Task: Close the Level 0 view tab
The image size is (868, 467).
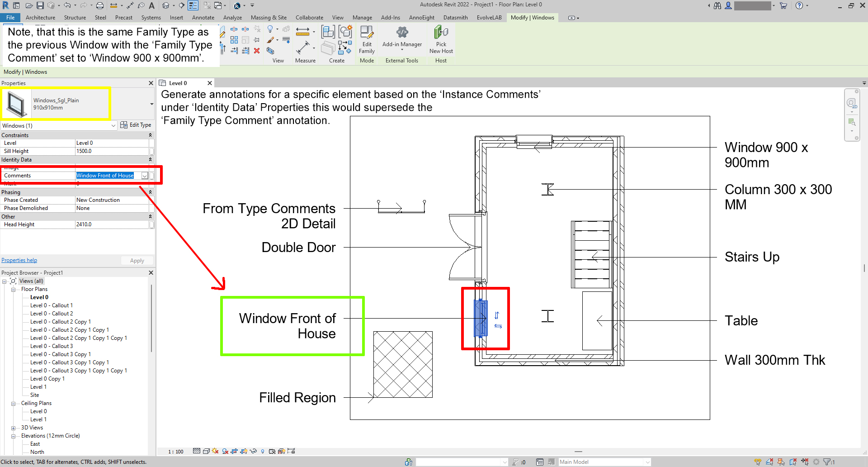Action: click(209, 83)
